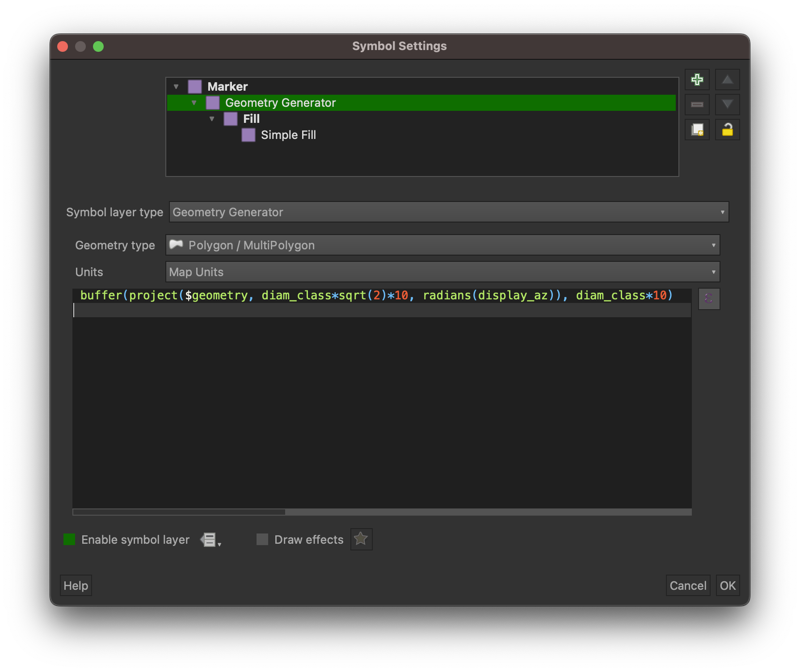This screenshot has width=800, height=672.
Task: Click the Marker symbol swatch in tree
Action: (195, 86)
